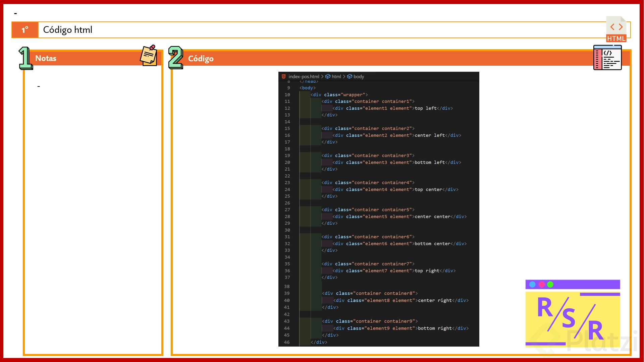Click container5 class on line 27
644x362 pixels.
coord(396,210)
